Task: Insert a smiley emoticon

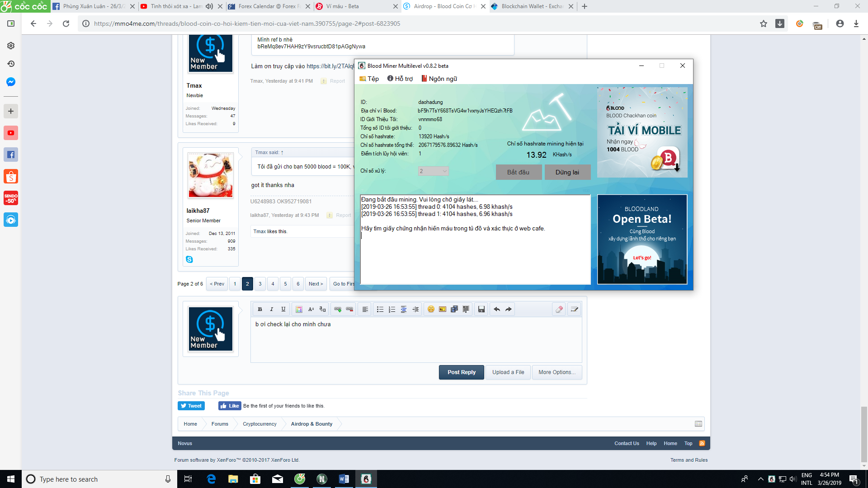Action: click(431, 310)
